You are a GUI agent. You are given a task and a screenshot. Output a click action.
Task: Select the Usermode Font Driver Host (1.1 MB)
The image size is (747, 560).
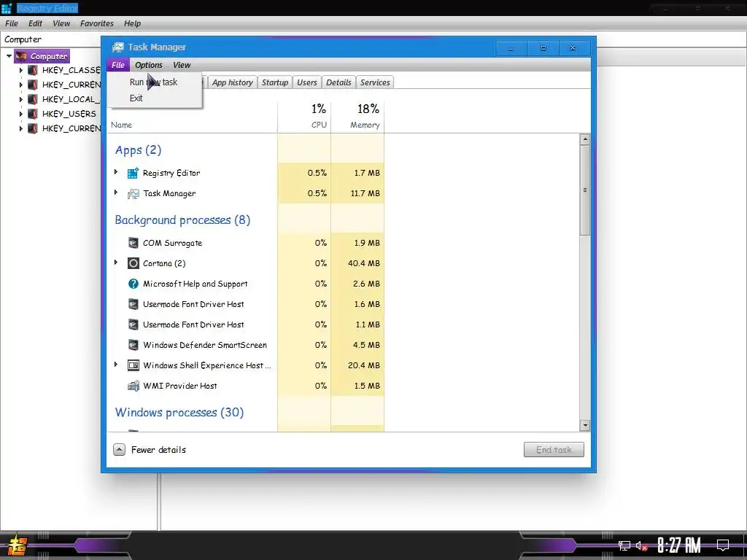point(246,324)
